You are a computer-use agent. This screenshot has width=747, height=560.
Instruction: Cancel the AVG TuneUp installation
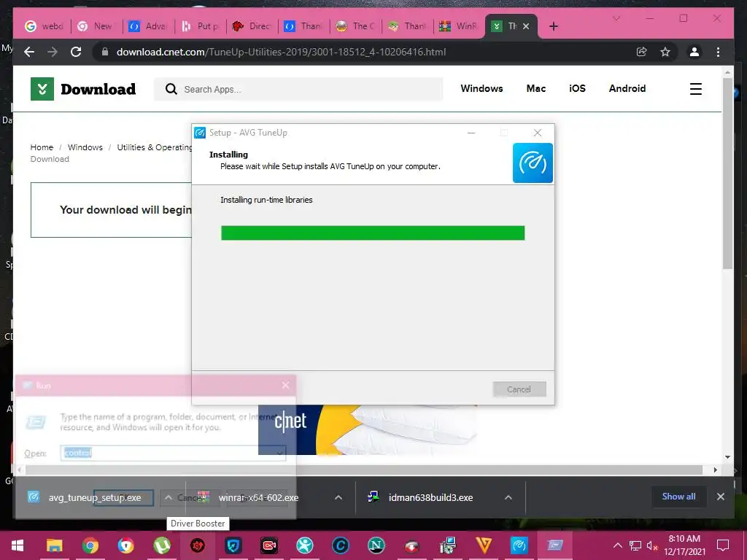519,389
